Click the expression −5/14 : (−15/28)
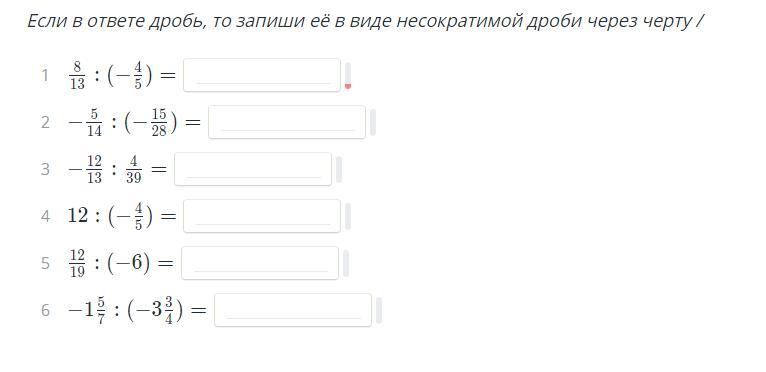766x372 pixels. click(x=134, y=122)
